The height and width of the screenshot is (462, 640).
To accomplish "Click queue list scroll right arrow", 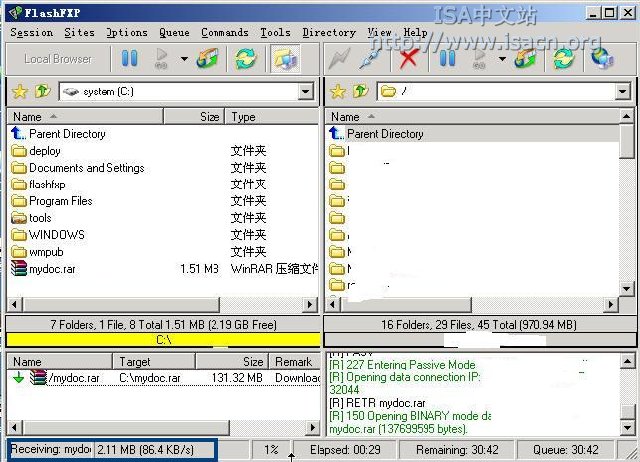I will 313,428.
